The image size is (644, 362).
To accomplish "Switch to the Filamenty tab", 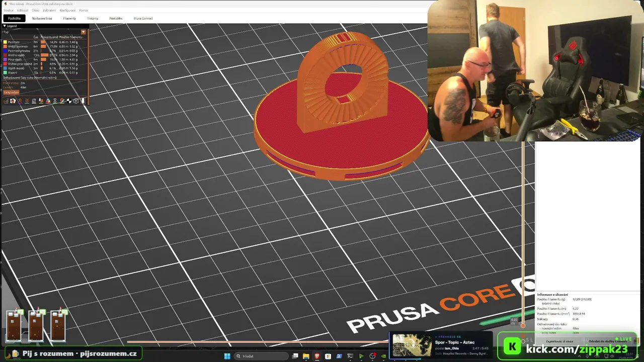I will click(69, 19).
